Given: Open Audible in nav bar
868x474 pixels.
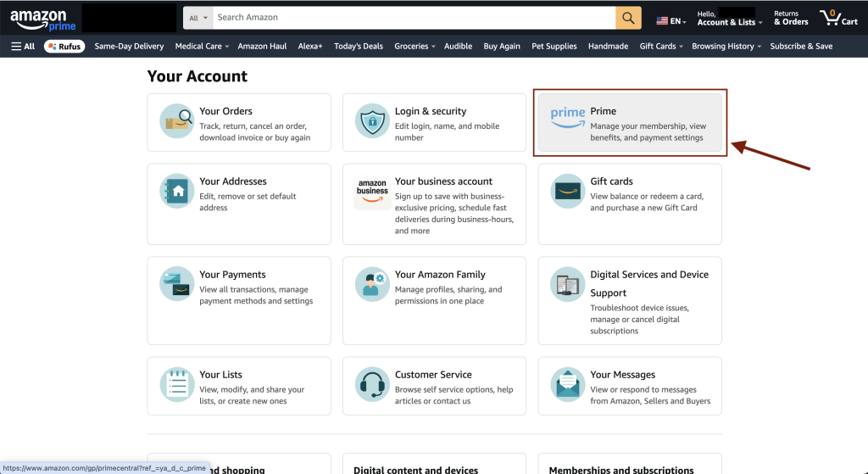Looking at the screenshot, I should 458,47.
